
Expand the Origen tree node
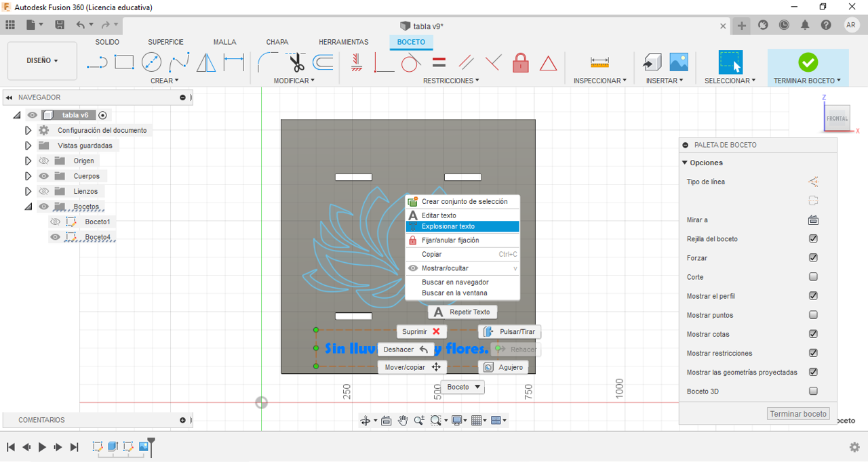click(28, 161)
